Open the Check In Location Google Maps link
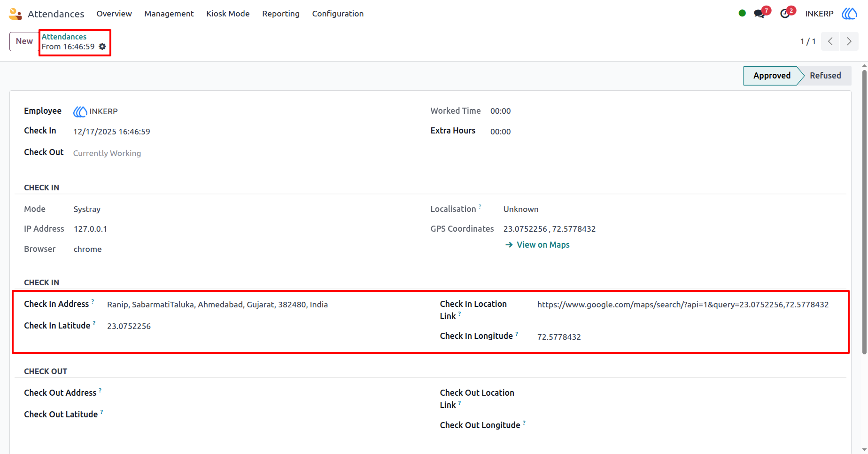 pyautogui.click(x=683, y=305)
